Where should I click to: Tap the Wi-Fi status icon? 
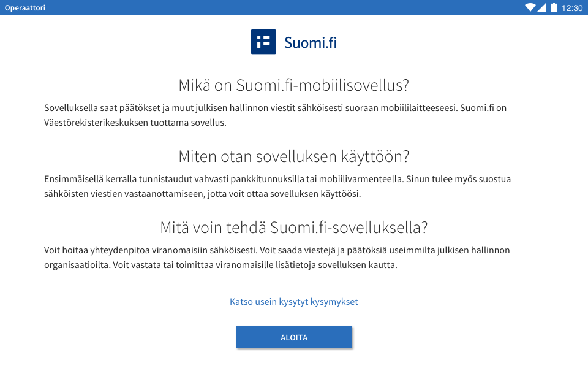(x=530, y=8)
